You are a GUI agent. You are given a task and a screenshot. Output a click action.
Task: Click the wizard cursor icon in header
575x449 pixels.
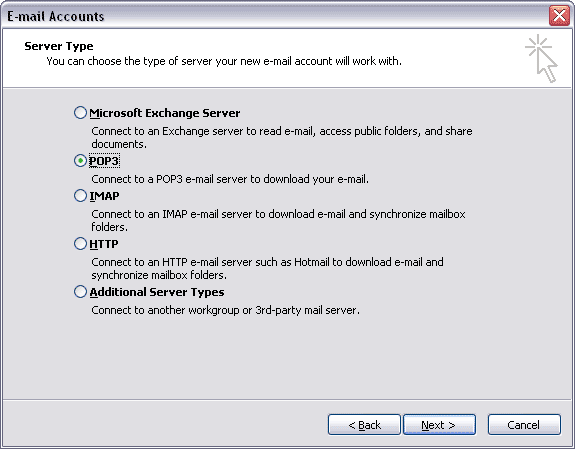[x=542, y=58]
